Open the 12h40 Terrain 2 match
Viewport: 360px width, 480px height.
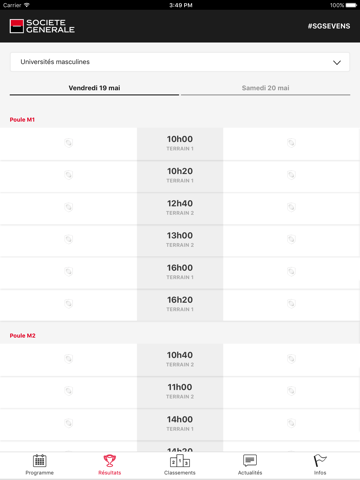coord(180,207)
